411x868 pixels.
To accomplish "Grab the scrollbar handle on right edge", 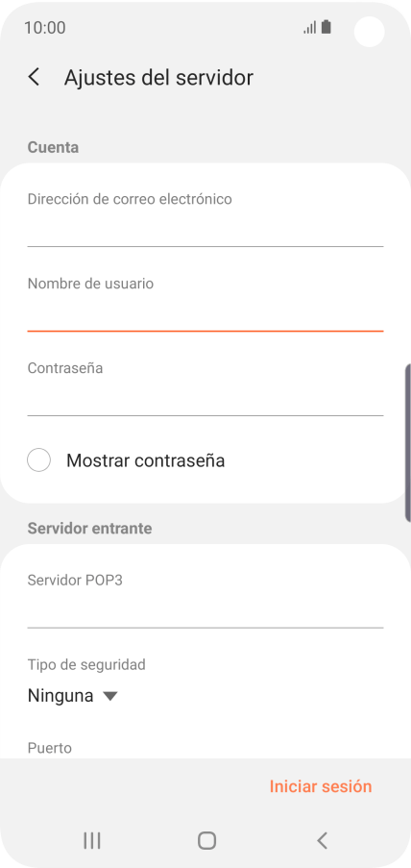I will [x=408, y=443].
